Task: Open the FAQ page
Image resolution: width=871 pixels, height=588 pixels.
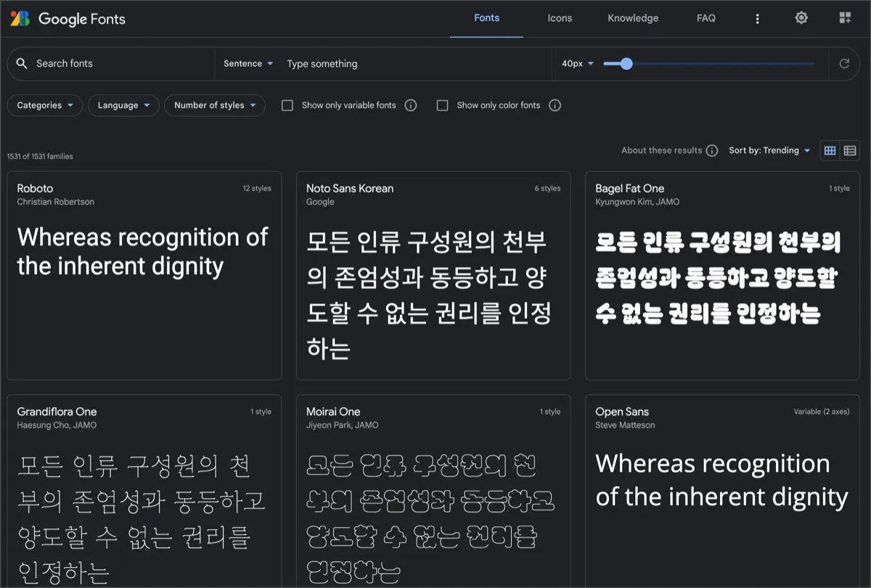Action: [x=706, y=18]
